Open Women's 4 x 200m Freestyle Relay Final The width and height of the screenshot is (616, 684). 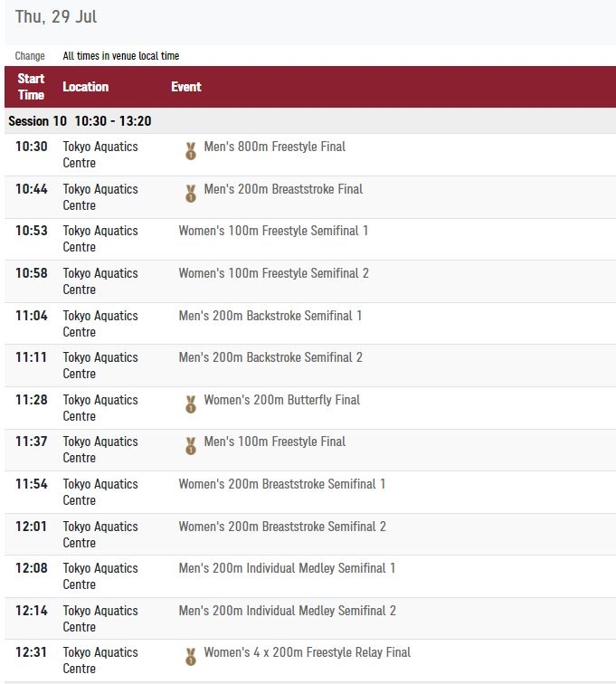(x=308, y=652)
